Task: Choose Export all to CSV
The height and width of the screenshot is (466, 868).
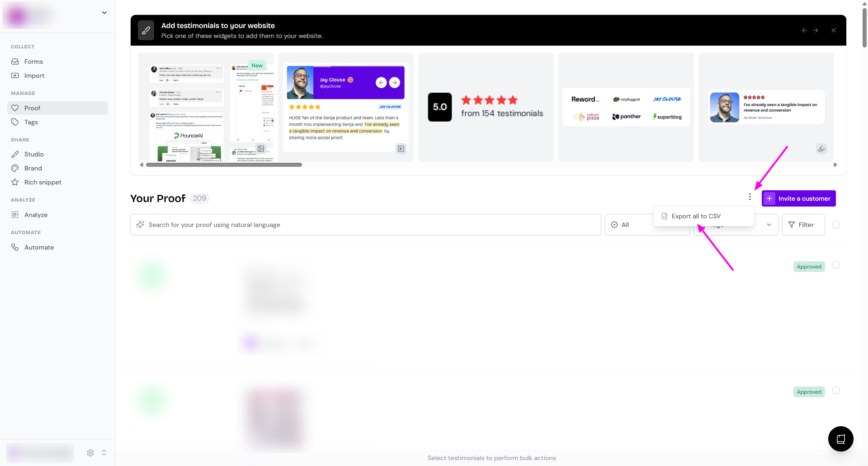Action: click(696, 216)
